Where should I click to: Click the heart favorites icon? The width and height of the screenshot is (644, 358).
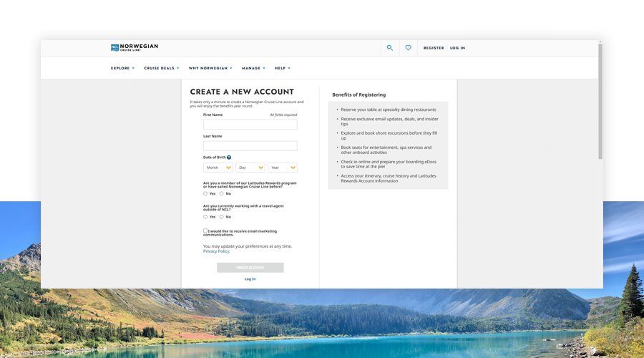point(409,48)
